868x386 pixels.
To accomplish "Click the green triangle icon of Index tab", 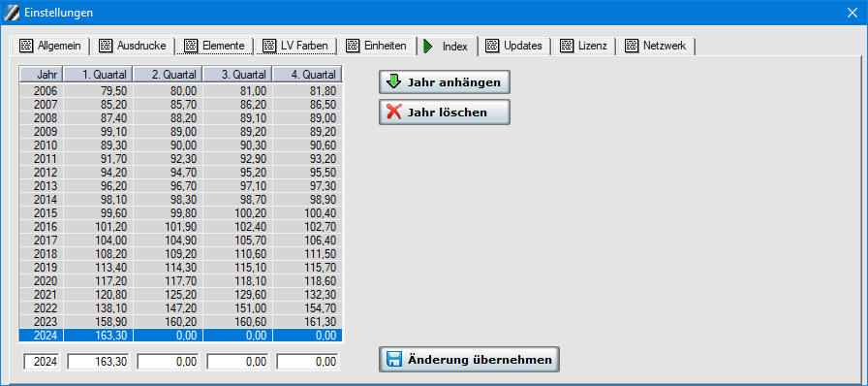I will [x=428, y=47].
